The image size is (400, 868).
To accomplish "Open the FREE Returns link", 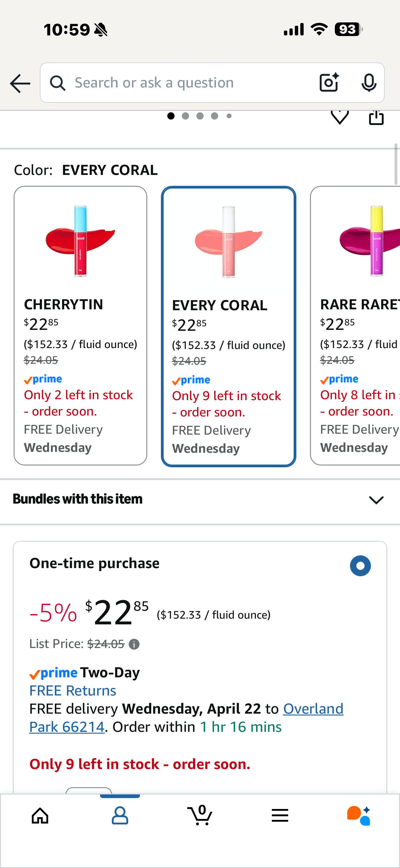I will [72, 690].
